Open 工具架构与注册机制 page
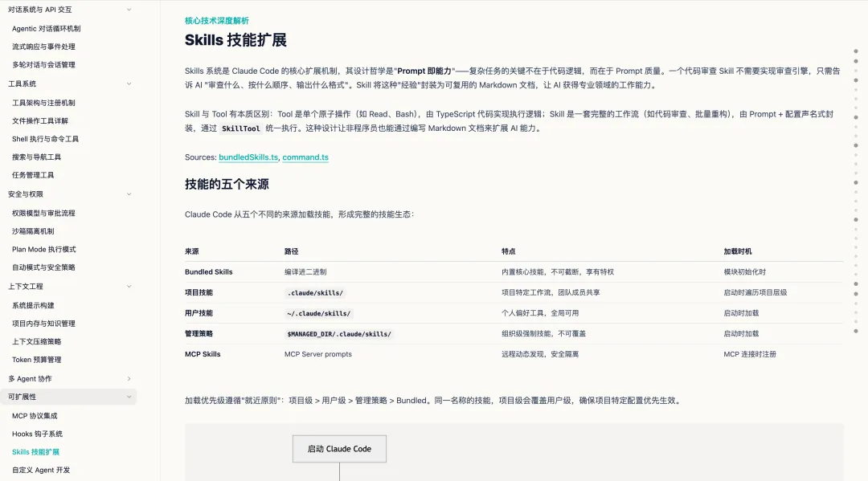 point(43,103)
